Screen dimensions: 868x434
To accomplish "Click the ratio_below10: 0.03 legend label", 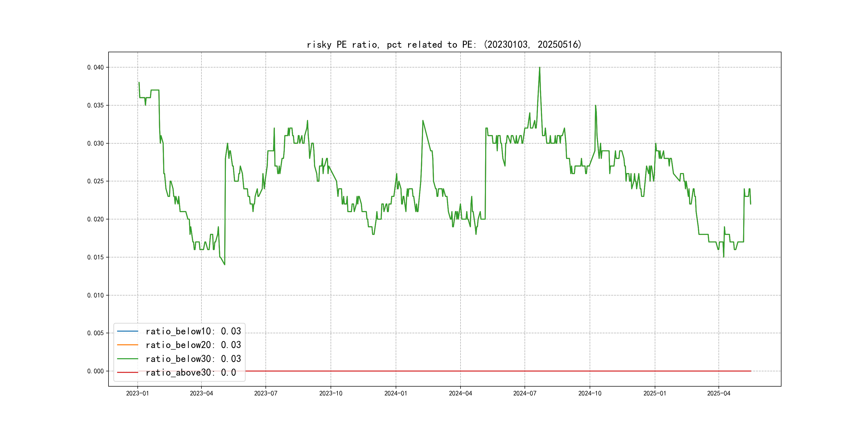I will pos(193,331).
